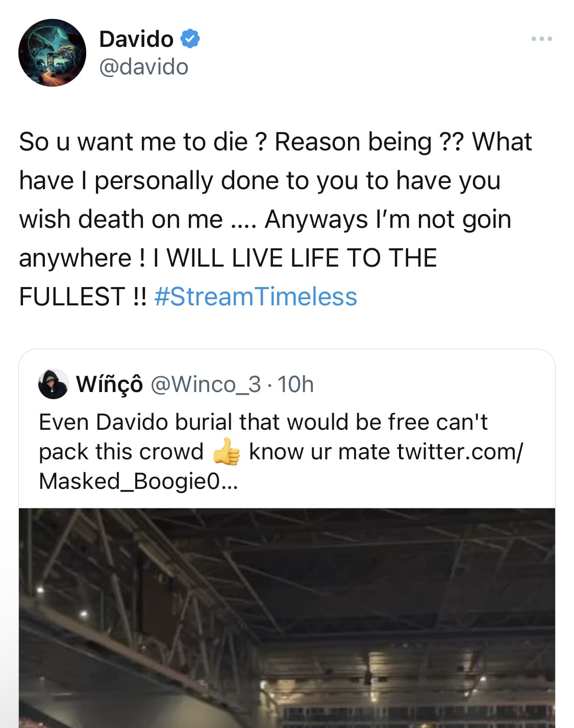
Task: Open the @davido handle link
Action: (144, 67)
